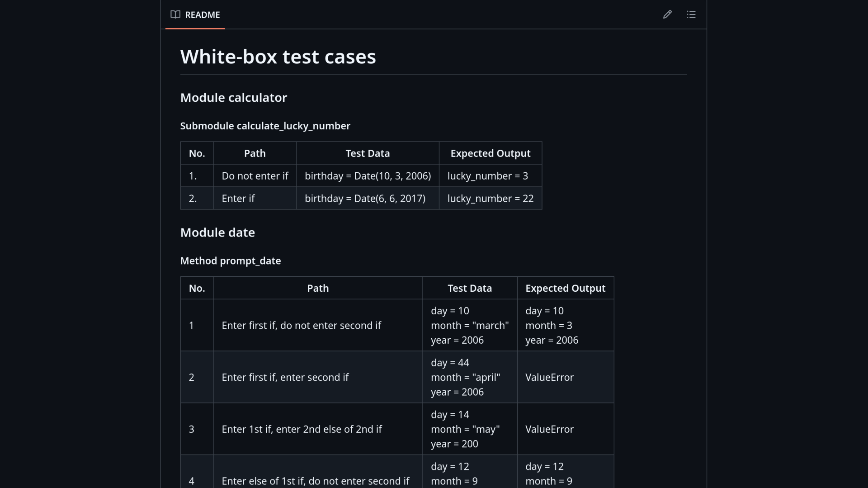Select the README tab
Viewport: 868px width, 488px height.
pos(195,14)
